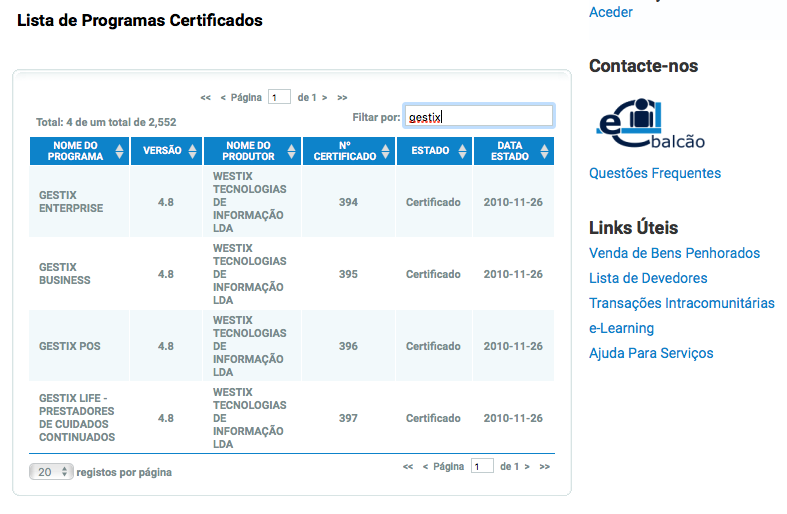Click WESTIX producer name in certificate 394 row
787x514 pixels.
(x=249, y=202)
